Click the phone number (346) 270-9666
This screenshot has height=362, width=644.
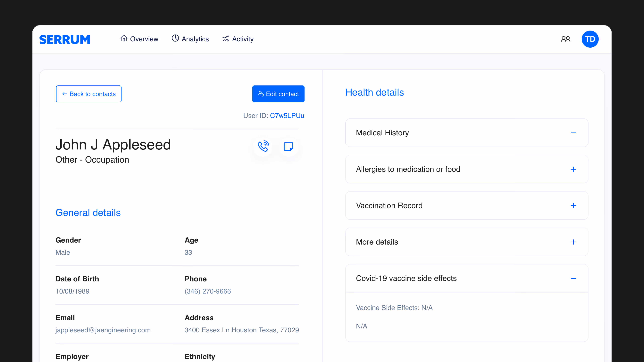[207, 291]
